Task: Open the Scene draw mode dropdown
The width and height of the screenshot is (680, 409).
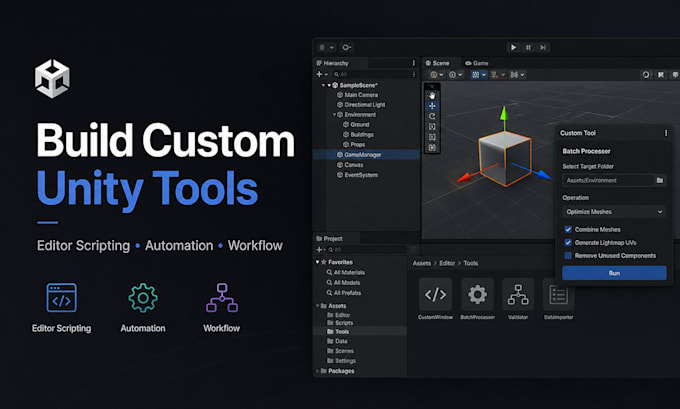Action: click(437, 75)
